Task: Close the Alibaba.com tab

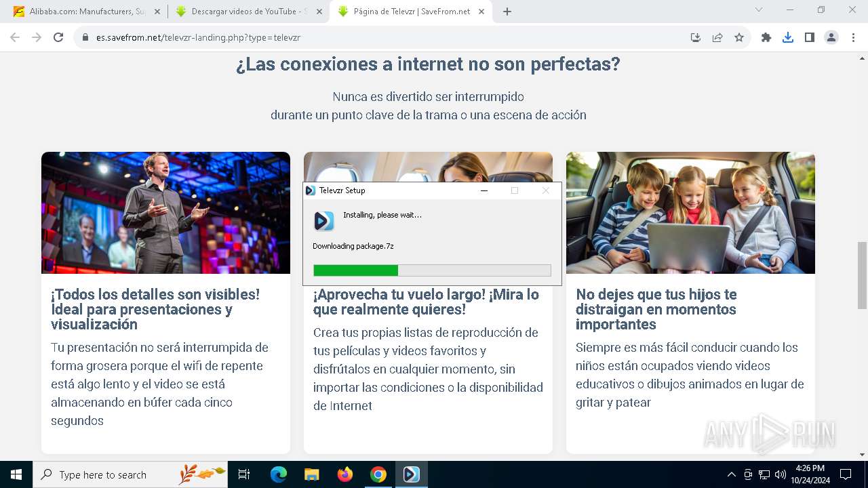Action: click(x=157, y=12)
